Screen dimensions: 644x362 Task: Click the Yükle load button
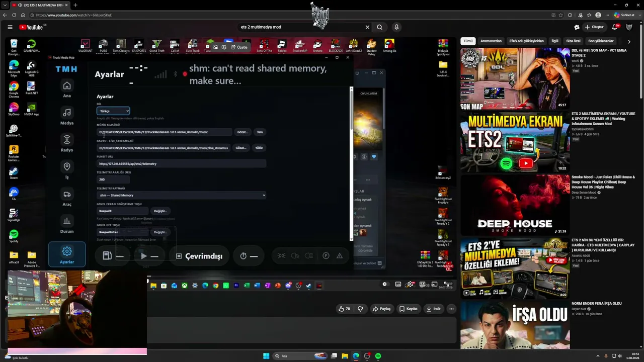[x=259, y=148]
